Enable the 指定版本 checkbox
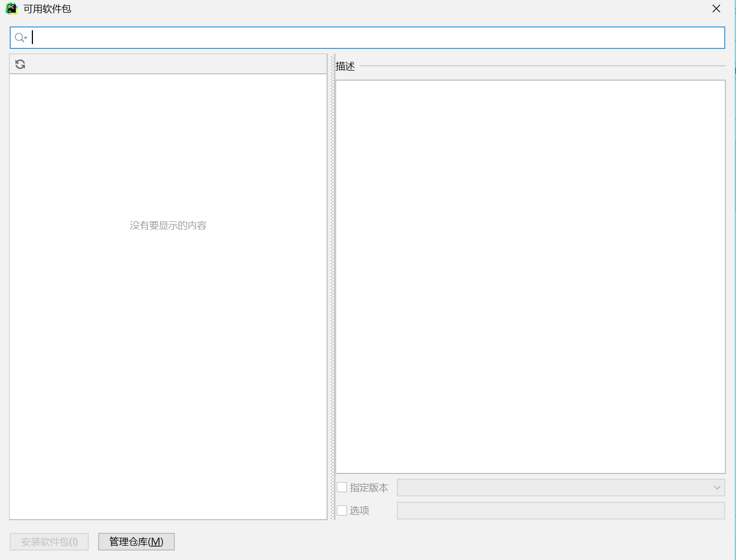 click(342, 487)
